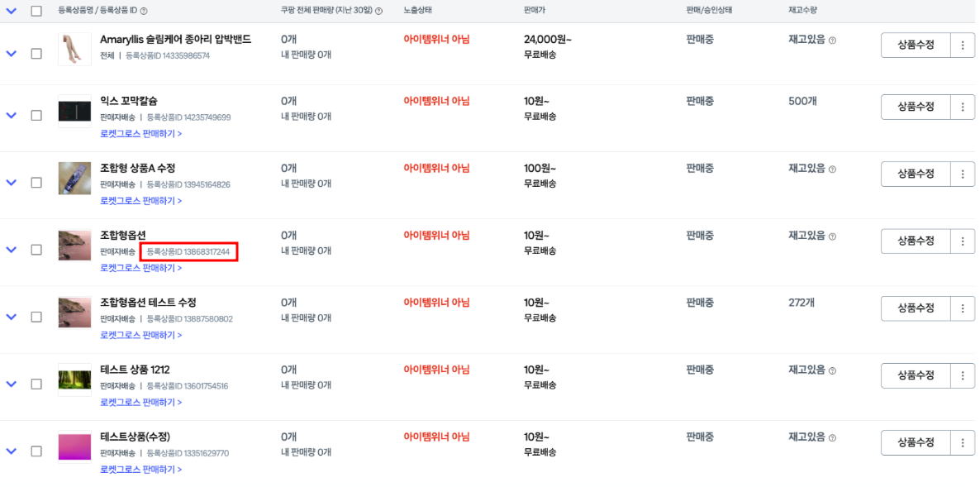Click 상품수정 button for 조합형옵션
This screenshot has width=980, height=487.
(x=916, y=241)
